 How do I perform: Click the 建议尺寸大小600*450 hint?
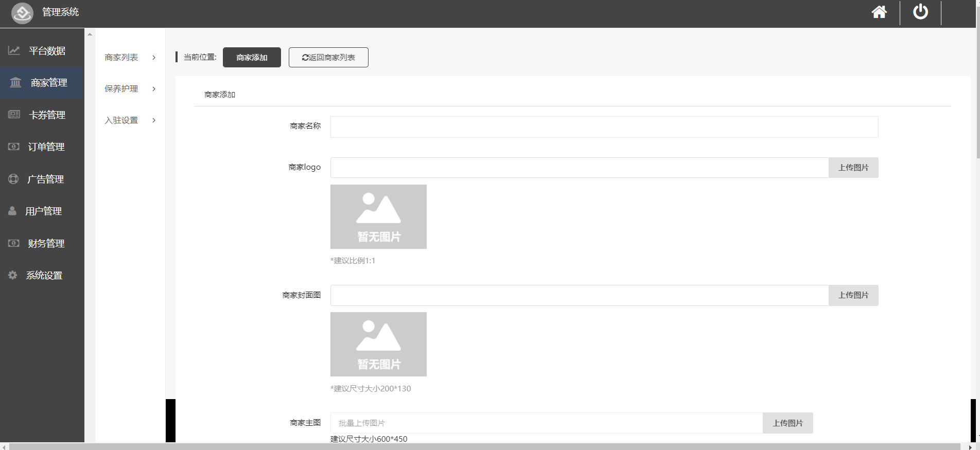pos(369,439)
